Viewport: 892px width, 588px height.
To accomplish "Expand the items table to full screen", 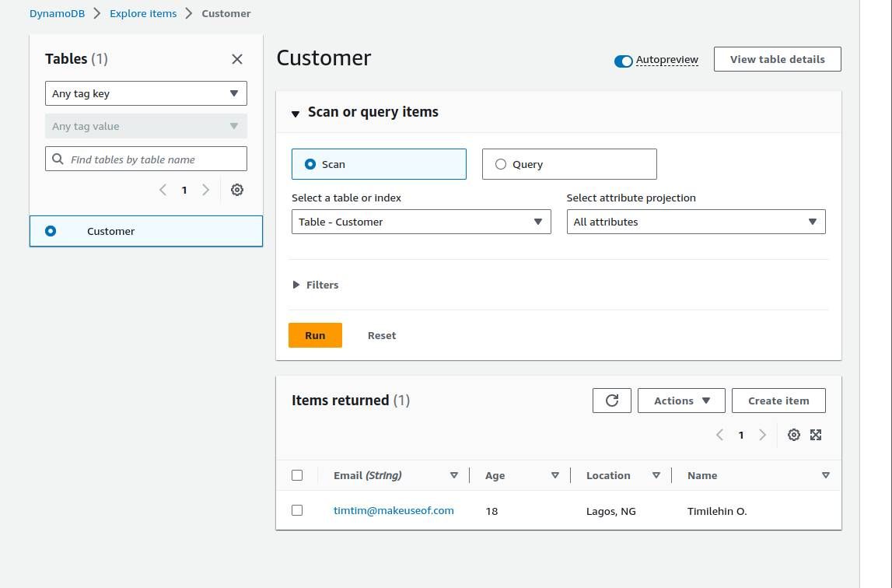I will (815, 435).
